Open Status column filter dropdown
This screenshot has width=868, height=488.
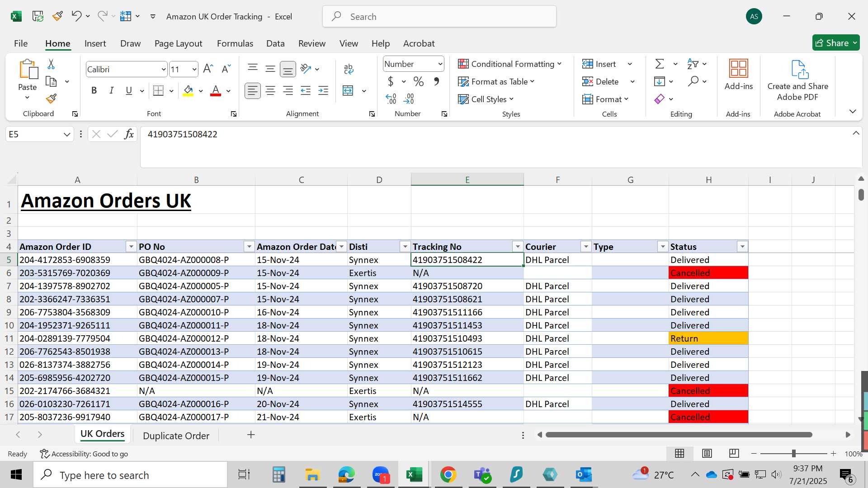tap(742, 247)
